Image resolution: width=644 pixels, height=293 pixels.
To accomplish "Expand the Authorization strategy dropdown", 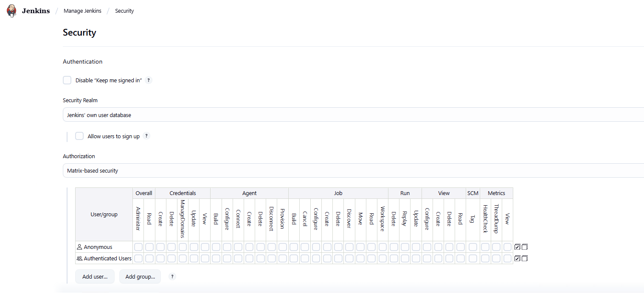I will coord(353,171).
